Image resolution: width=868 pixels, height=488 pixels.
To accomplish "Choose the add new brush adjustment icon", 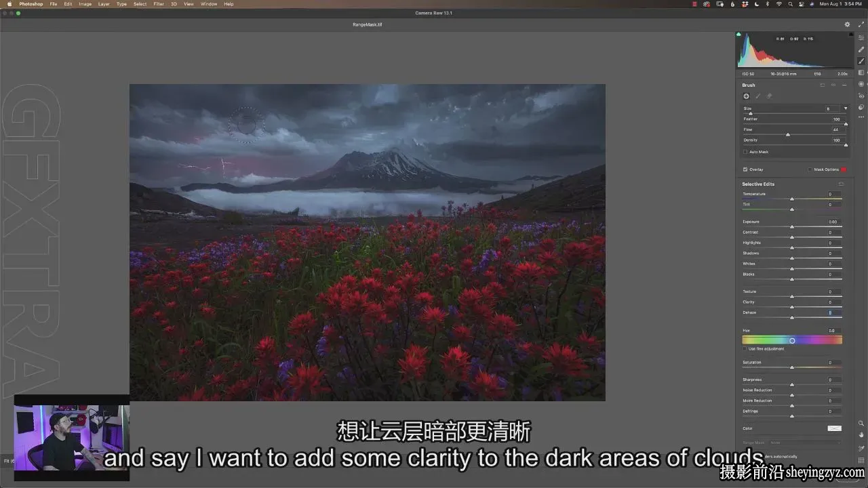I will pos(747,96).
